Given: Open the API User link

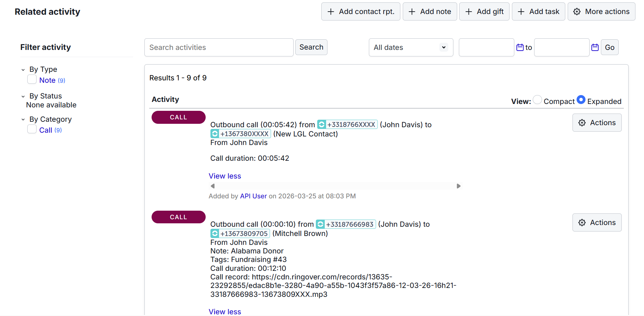Looking at the screenshot, I should 253,196.
